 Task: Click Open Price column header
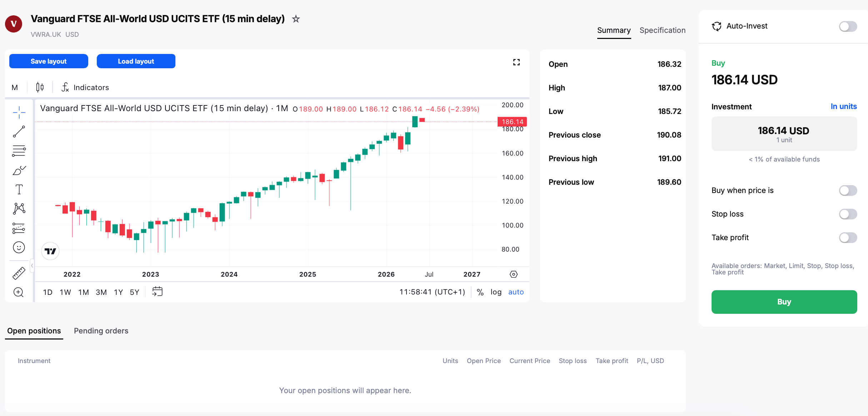[484, 361]
